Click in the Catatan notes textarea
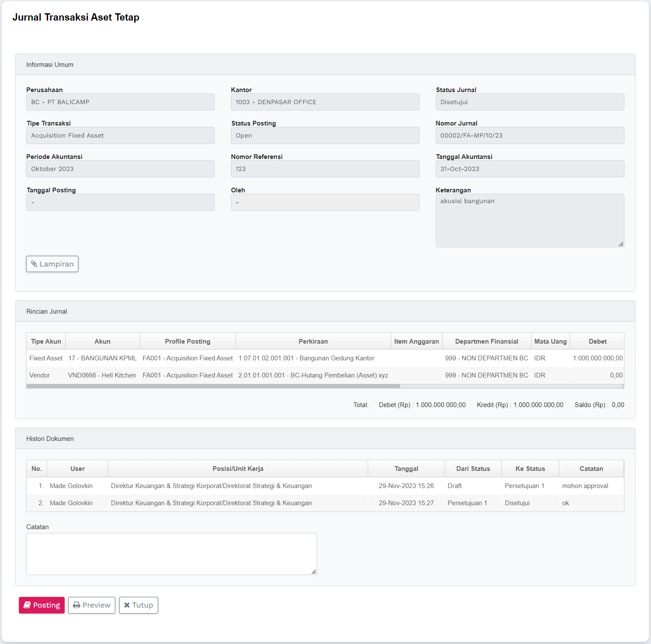This screenshot has width=651, height=644. (171, 554)
